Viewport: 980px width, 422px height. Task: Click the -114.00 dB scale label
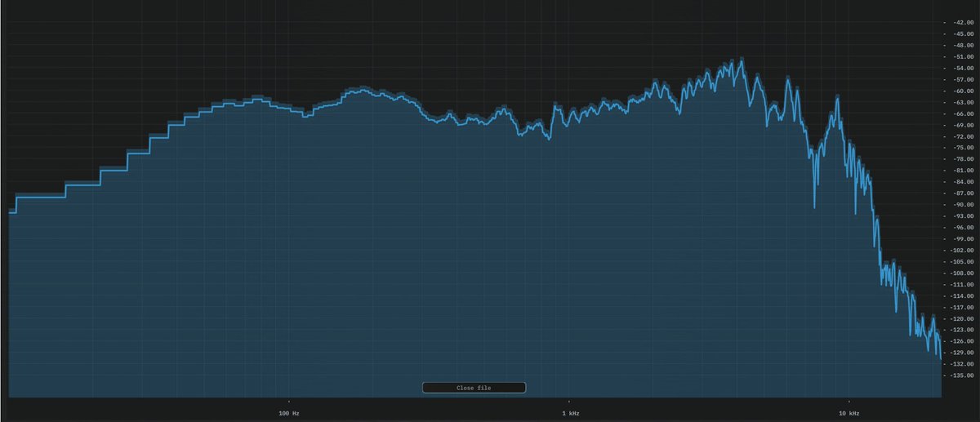click(961, 295)
